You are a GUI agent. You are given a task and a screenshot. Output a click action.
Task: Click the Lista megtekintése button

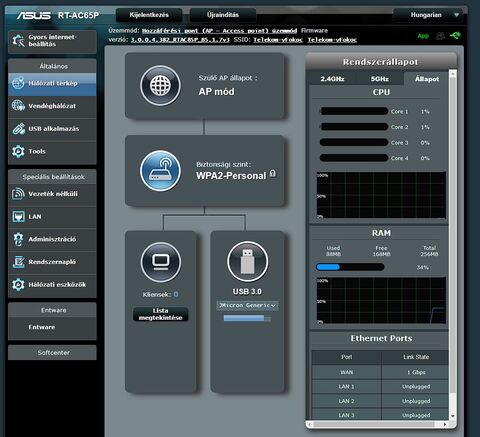[x=160, y=314]
